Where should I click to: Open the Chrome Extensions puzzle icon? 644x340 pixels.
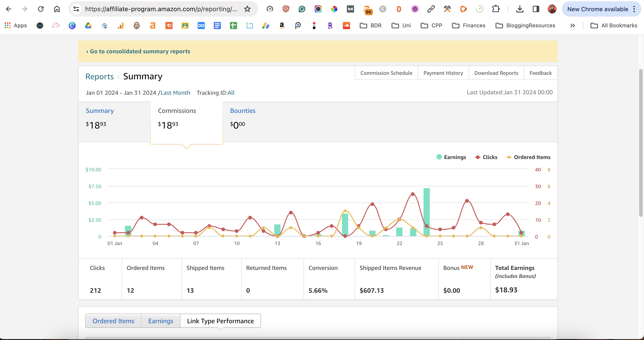tap(495, 9)
